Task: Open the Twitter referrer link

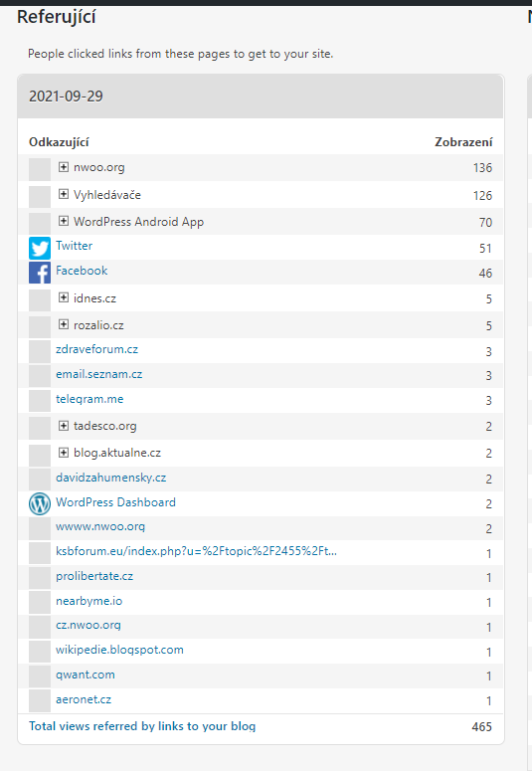Action: pos(74,246)
